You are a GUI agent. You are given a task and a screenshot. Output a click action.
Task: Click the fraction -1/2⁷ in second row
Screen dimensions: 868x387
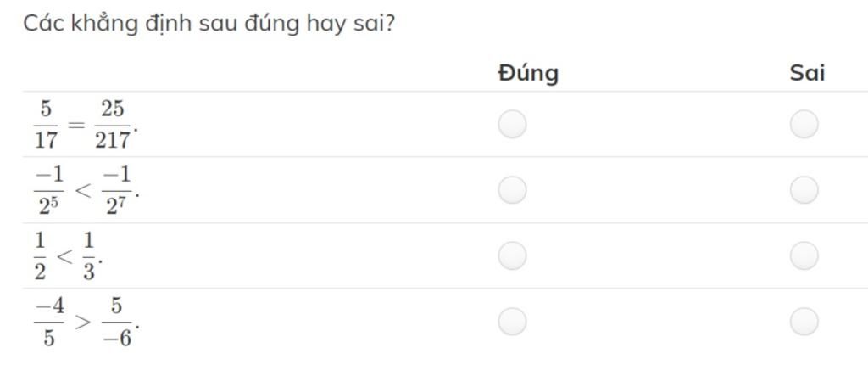(x=115, y=191)
